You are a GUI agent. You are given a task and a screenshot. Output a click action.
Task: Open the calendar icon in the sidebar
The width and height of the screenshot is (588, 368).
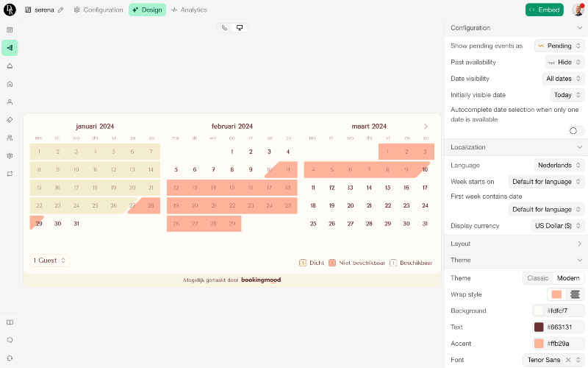(x=10, y=29)
